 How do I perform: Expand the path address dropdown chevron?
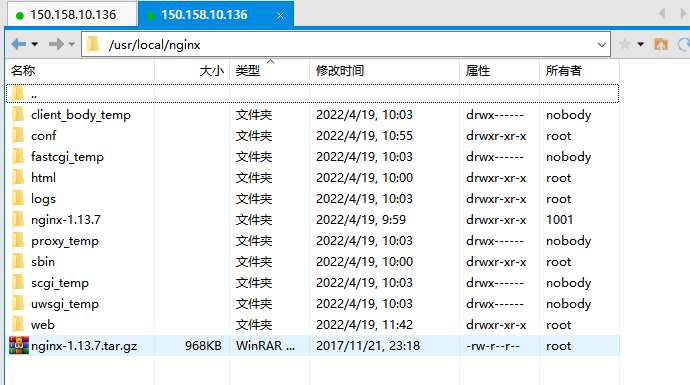[x=602, y=45]
